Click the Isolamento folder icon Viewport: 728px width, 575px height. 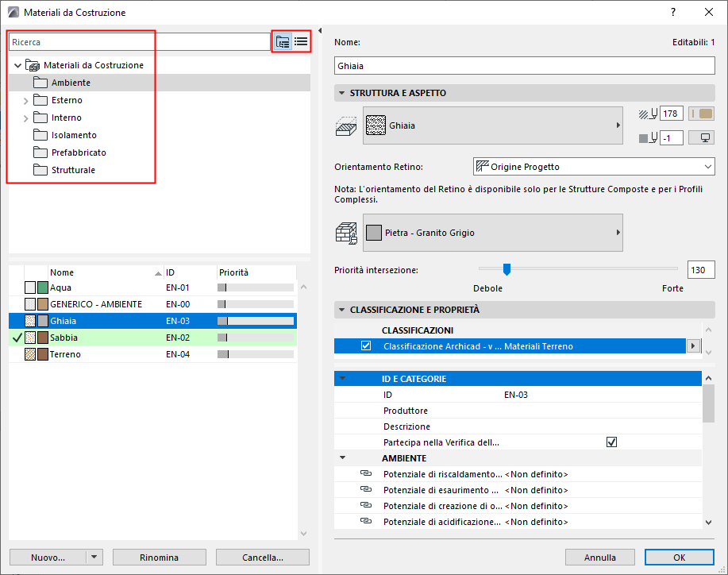[x=40, y=135]
